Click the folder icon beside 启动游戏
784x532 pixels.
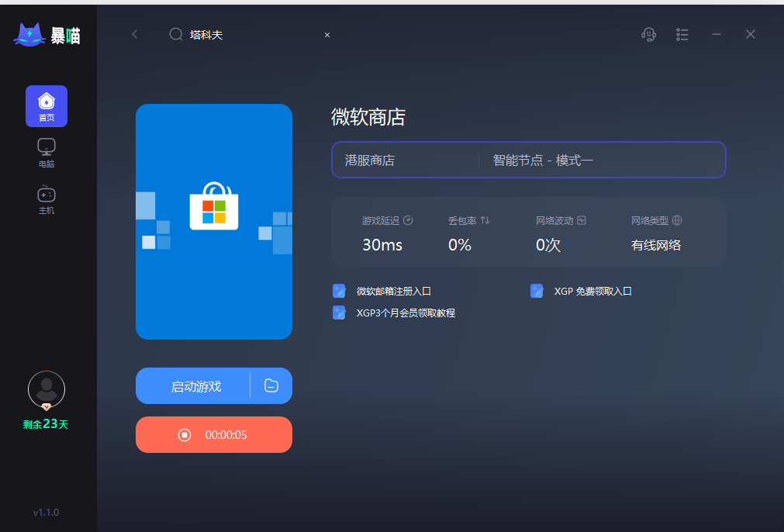(271, 386)
